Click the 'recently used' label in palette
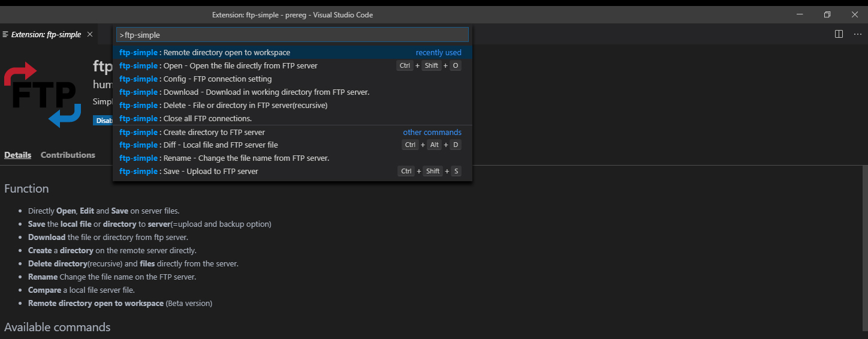Screen dimensions: 868x339 tap(439, 53)
